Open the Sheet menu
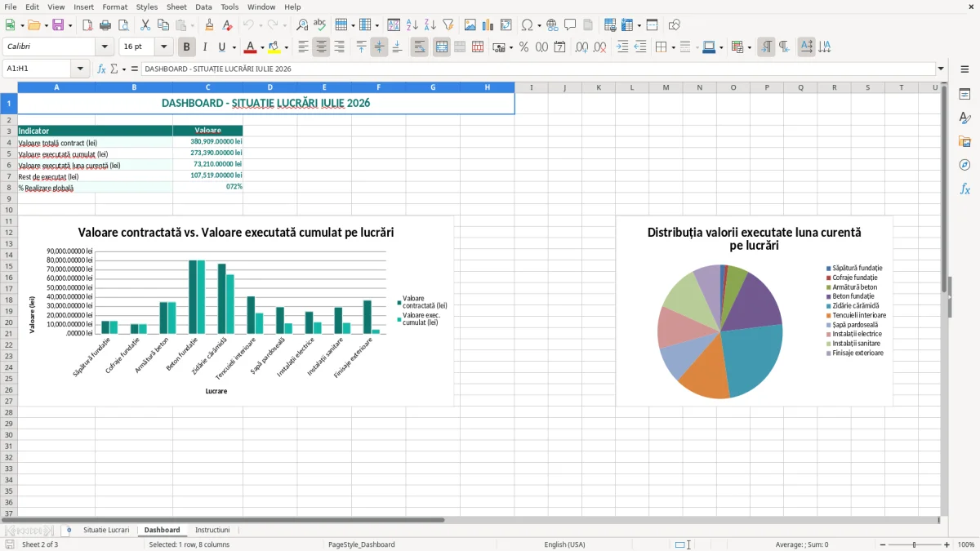Image resolution: width=980 pixels, height=551 pixels. click(x=176, y=7)
